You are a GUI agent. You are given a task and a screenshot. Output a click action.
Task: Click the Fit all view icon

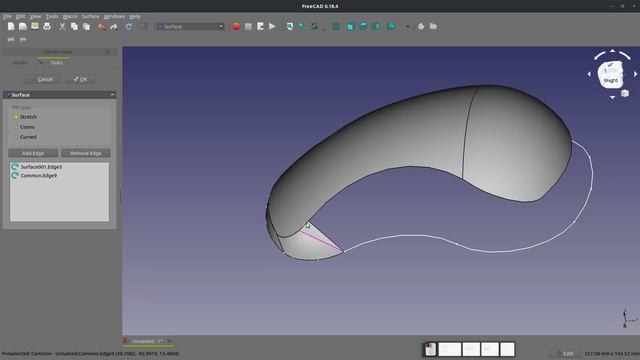(x=289, y=27)
